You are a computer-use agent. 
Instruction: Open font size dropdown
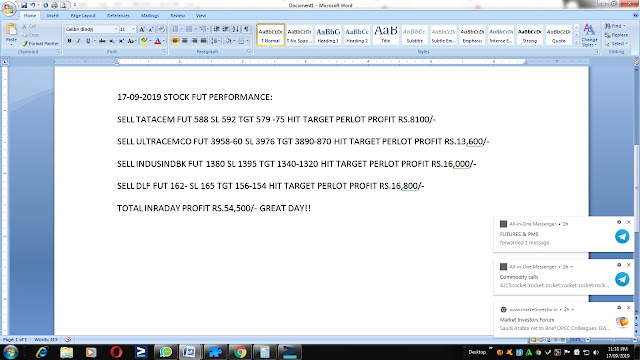(x=133, y=29)
